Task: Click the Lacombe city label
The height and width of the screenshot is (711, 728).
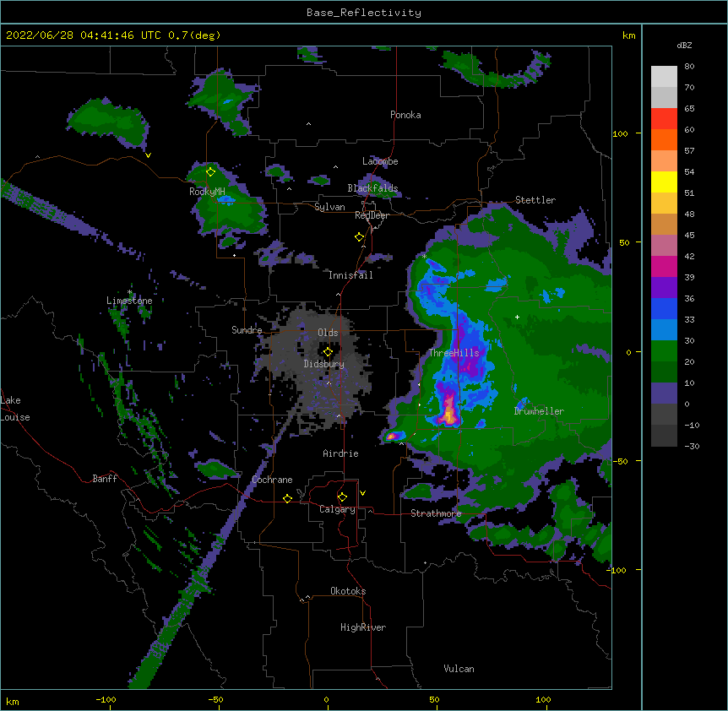Action: click(x=380, y=161)
